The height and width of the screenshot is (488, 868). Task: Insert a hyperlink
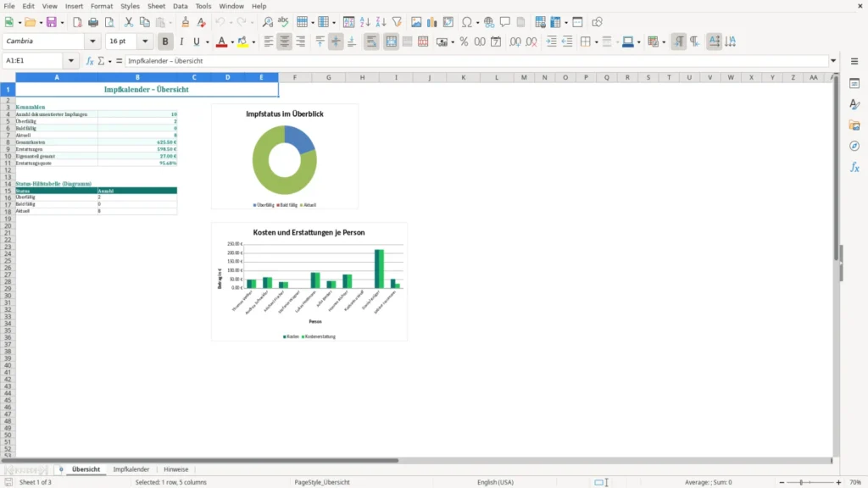[489, 22]
